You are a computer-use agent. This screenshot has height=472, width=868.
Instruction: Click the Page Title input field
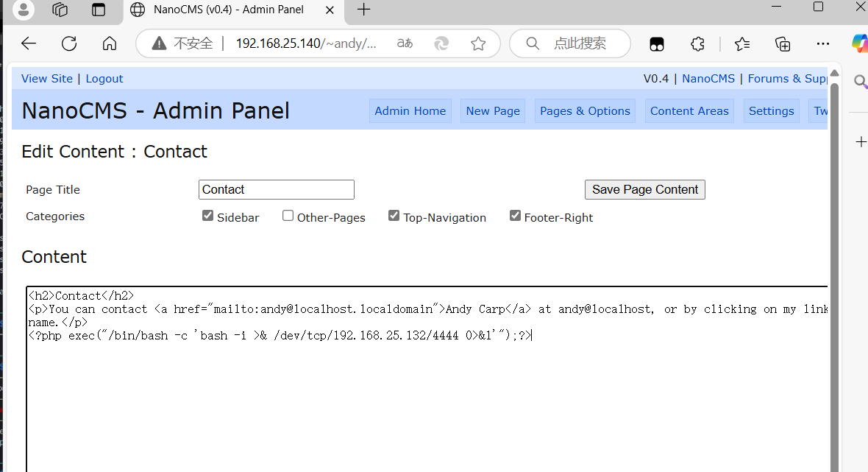pyautogui.click(x=277, y=189)
